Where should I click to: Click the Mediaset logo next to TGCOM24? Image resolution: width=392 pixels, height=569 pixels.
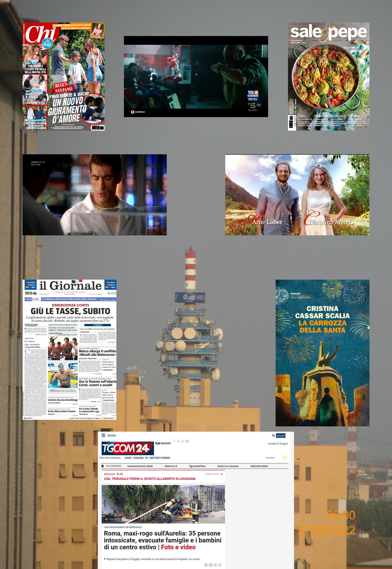coord(163,443)
